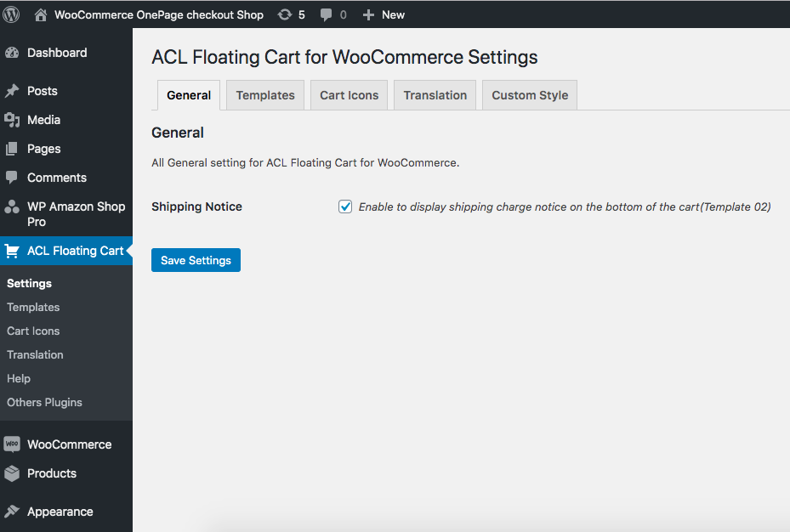Image resolution: width=790 pixels, height=532 pixels.
Task: Open Appearance menu label
Action: click(60, 512)
